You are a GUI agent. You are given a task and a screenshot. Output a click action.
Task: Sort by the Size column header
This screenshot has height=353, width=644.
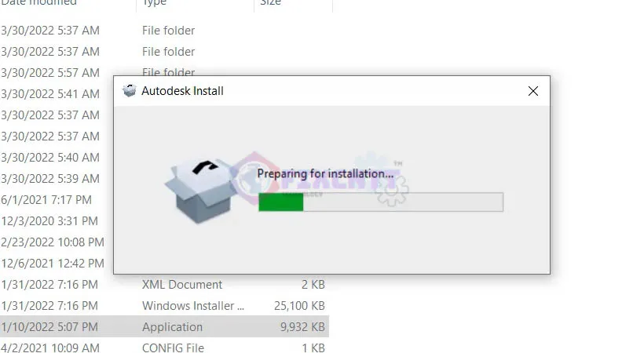[x=271, y=2]
